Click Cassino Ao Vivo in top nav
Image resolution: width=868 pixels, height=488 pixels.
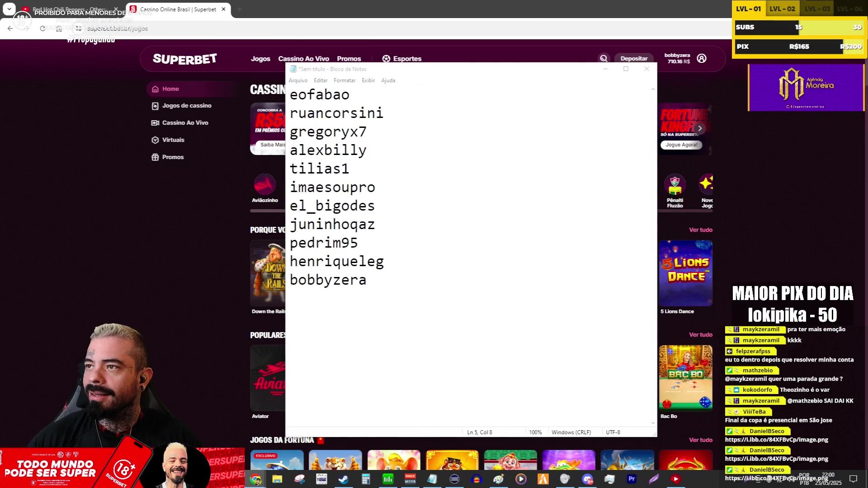coord(303,59)
